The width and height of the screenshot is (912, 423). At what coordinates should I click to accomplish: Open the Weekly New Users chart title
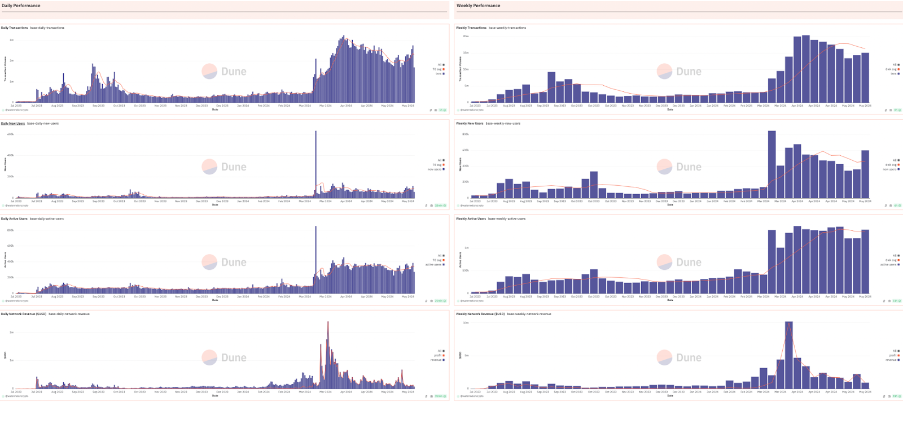[469, 123]
